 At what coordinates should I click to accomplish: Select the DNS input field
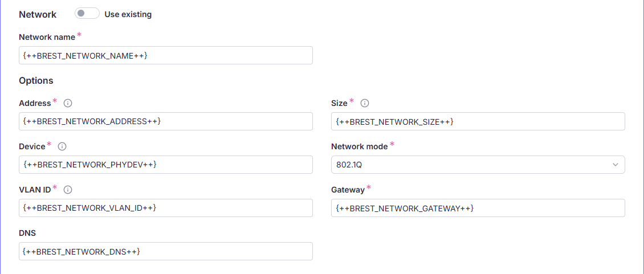click(x=165, y=251)
